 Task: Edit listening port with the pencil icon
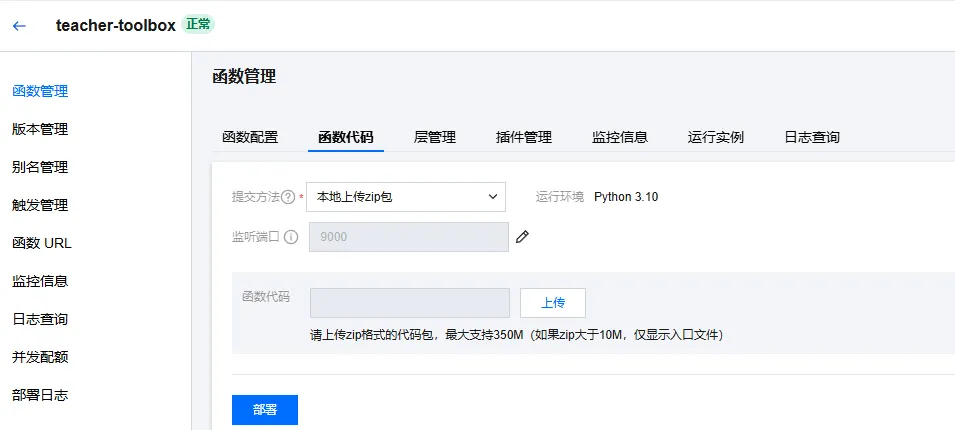[x=522, y=237]
